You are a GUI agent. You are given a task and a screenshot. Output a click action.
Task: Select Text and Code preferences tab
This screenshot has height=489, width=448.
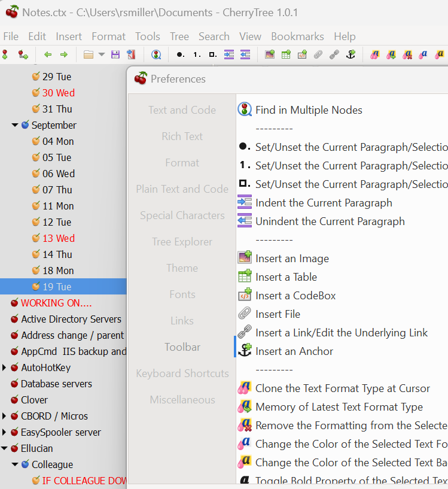182,110
